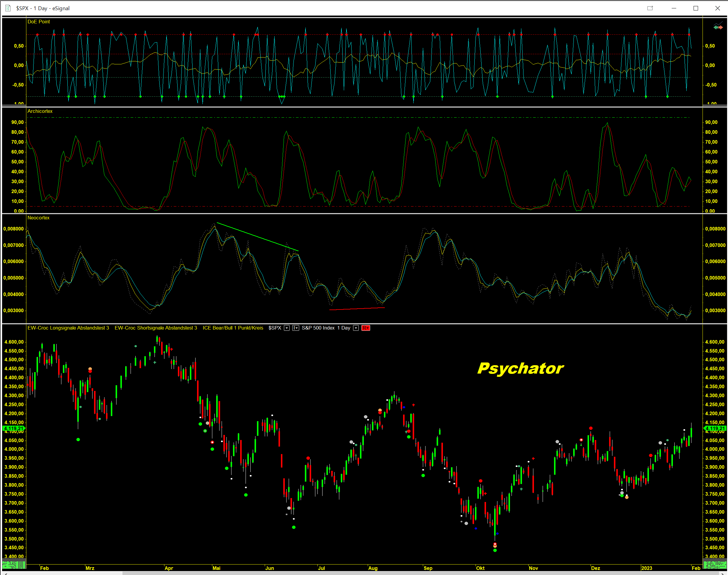Click the green price marker on right axis

(715, 428)
